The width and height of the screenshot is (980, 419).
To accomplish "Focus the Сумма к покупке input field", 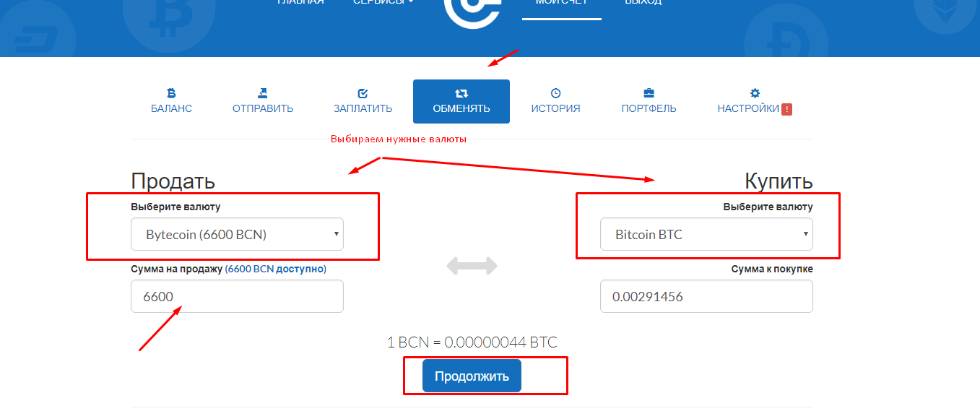I will coord(706,296).
